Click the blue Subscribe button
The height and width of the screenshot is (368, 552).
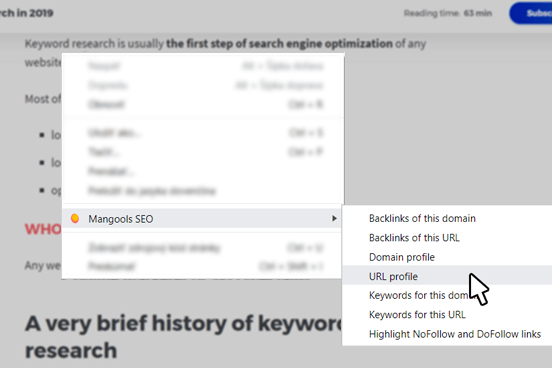point(531,13)
